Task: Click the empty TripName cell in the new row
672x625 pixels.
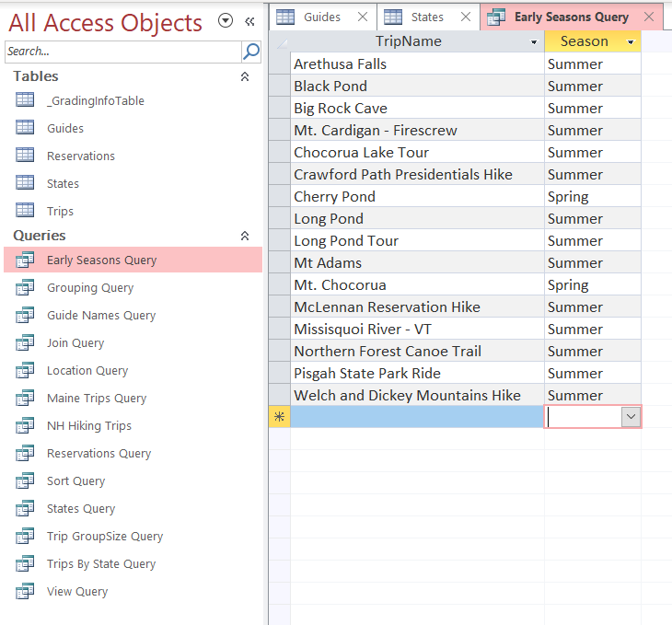Action: 417,417
